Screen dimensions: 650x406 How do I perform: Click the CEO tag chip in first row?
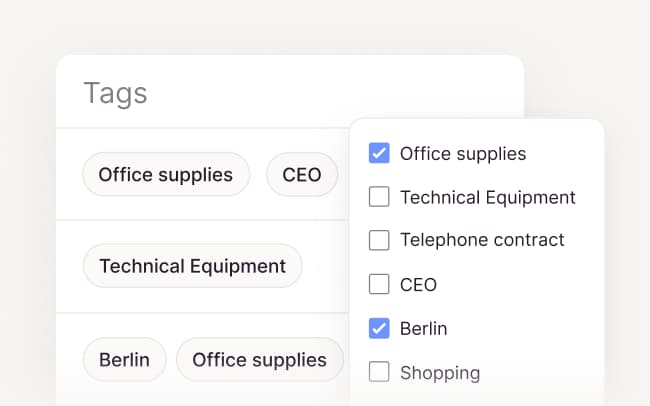pos(301,175)
